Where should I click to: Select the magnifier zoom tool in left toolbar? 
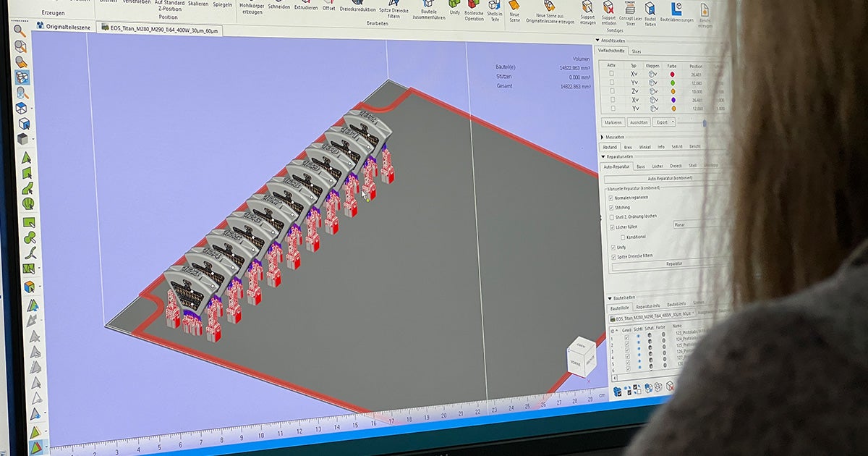20,30
